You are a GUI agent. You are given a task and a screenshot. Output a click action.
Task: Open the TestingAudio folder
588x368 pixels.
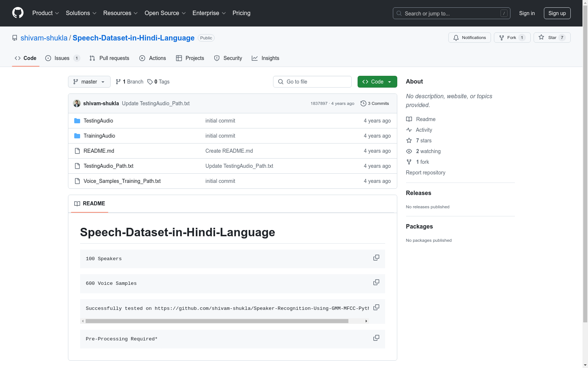click(98, 121)
